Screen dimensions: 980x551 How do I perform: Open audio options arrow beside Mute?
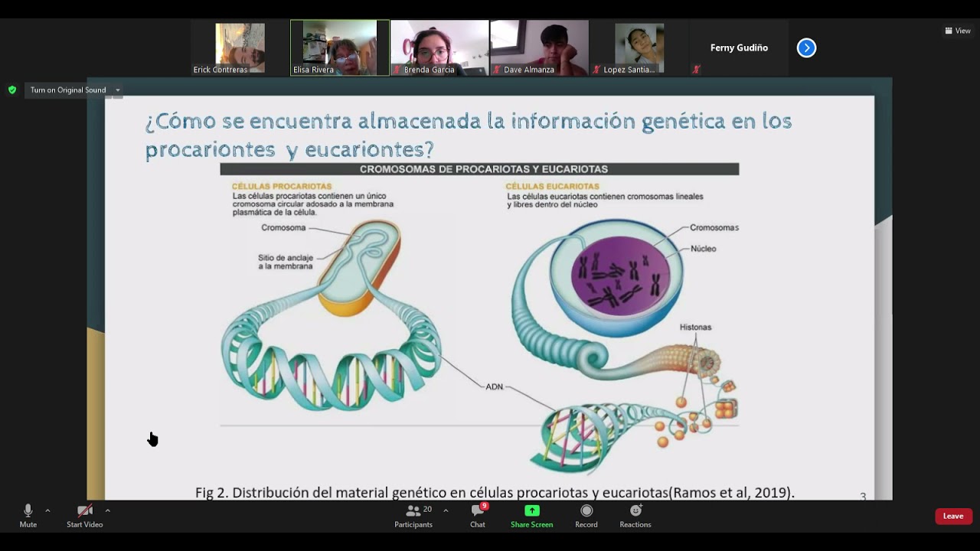click(x=47, y=510)
